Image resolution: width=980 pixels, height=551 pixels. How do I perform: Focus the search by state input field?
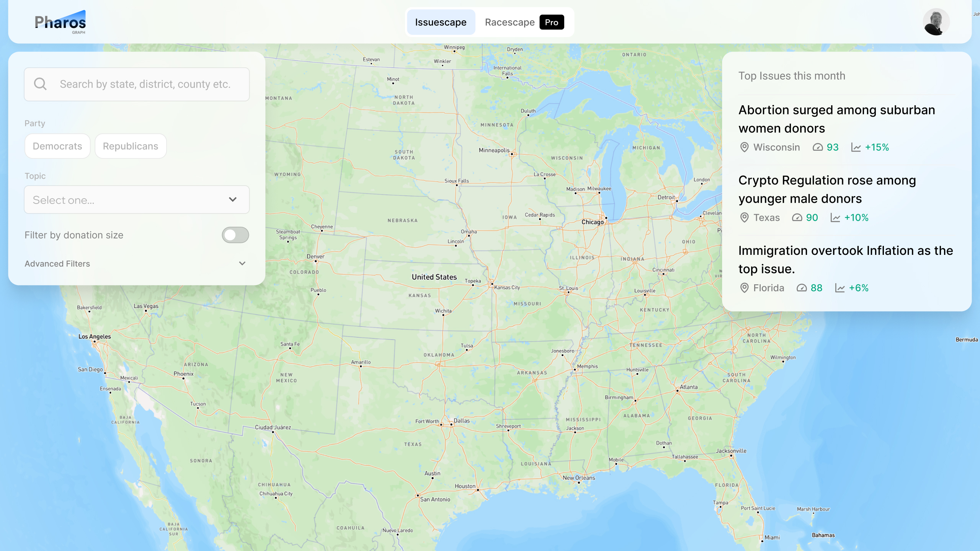(x=145, y=84)
